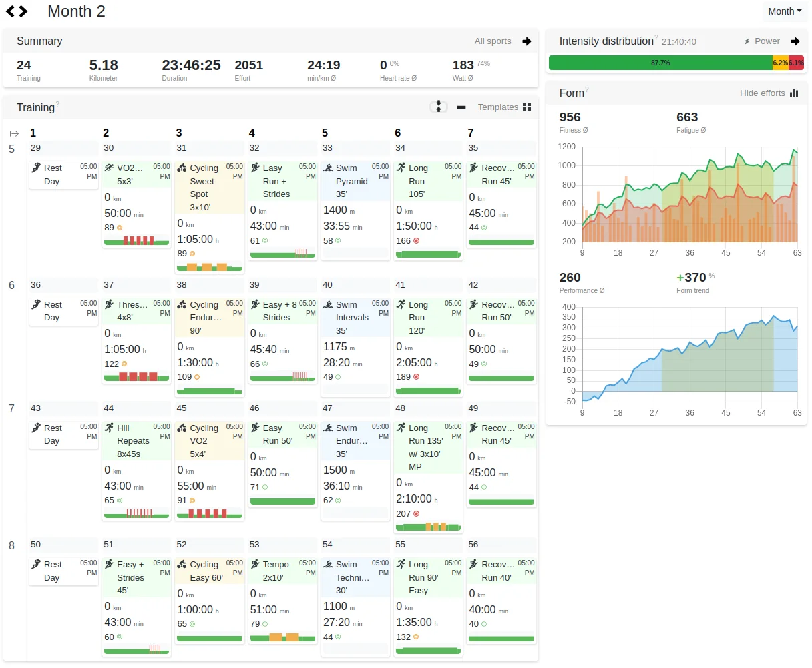Open the Hill Repeats 8x45s workout
The height and width of the screenshot is (668, 812).
pos(133,441)
